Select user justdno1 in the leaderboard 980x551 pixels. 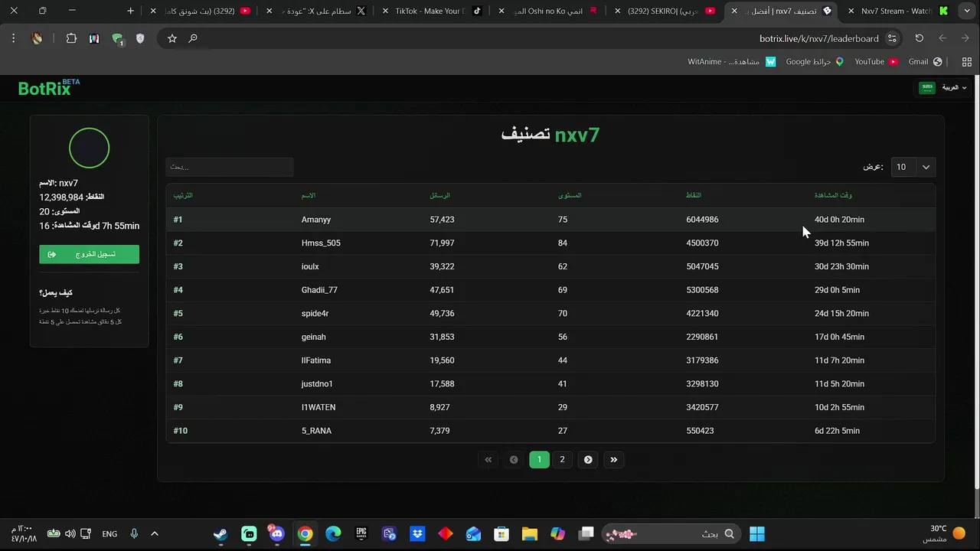pos(317,383)
